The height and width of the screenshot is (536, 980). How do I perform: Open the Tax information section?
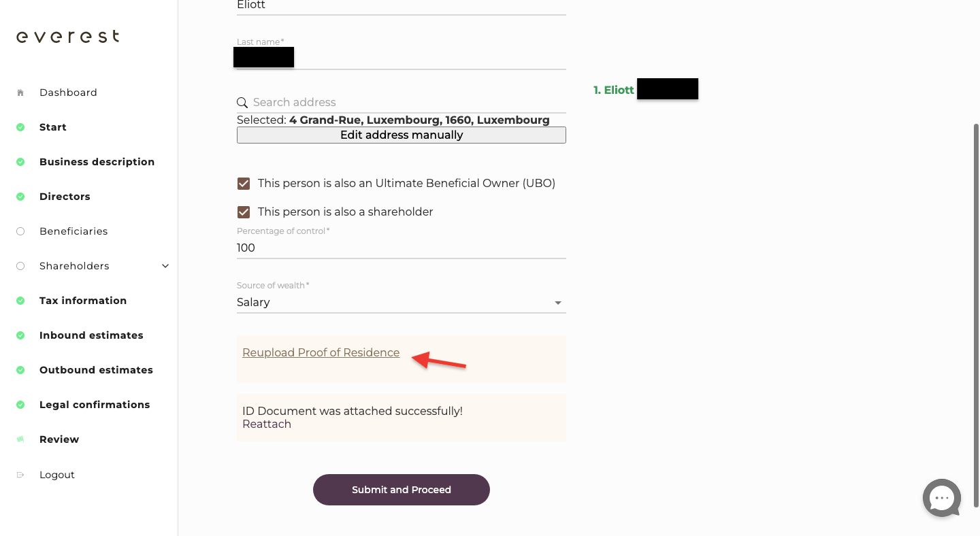click(x=83, y=300)
